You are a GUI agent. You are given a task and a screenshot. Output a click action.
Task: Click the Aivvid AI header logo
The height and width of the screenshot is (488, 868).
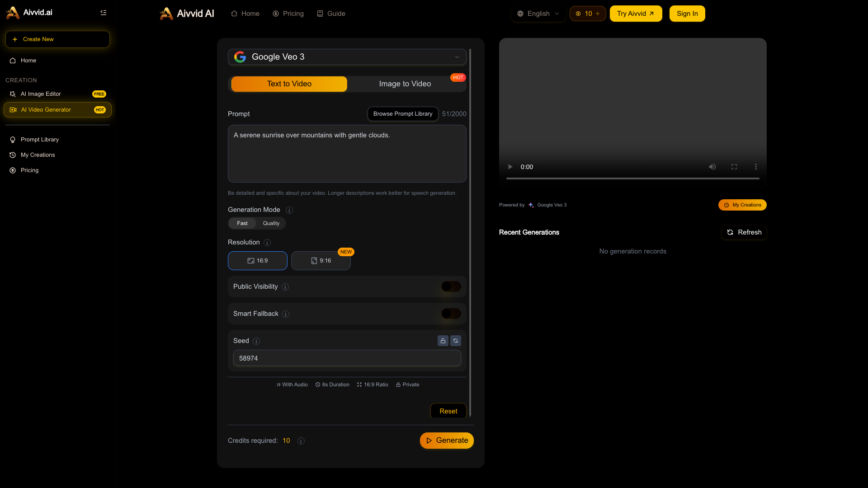187,14
